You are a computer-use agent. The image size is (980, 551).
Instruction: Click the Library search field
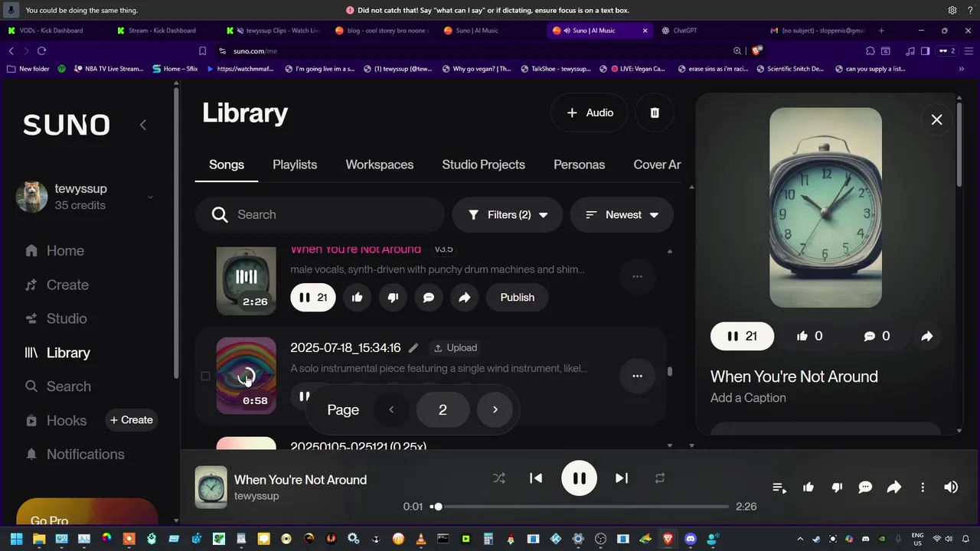(320, 214)
